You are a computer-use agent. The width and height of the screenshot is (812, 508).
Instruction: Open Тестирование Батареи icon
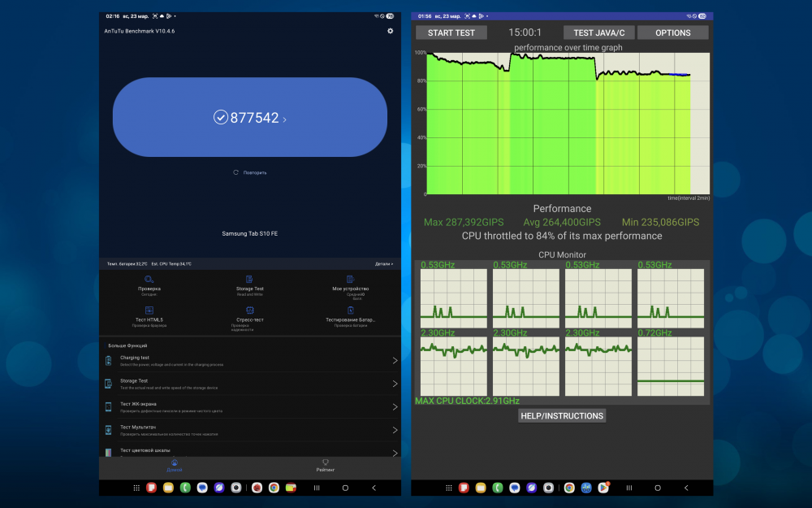click(x=350, y=310)
